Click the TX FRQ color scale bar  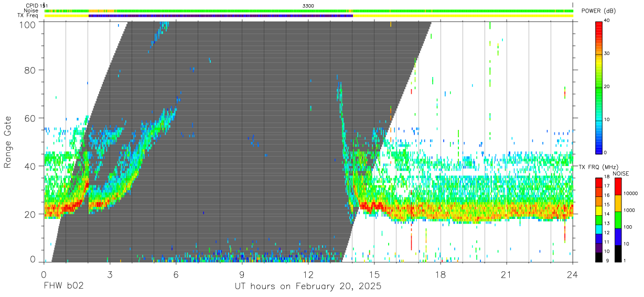click(x=599, y=219)
